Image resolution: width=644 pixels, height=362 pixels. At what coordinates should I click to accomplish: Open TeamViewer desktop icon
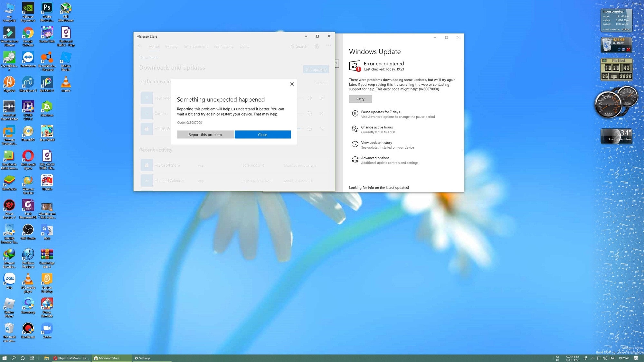[x=28, y=60]
